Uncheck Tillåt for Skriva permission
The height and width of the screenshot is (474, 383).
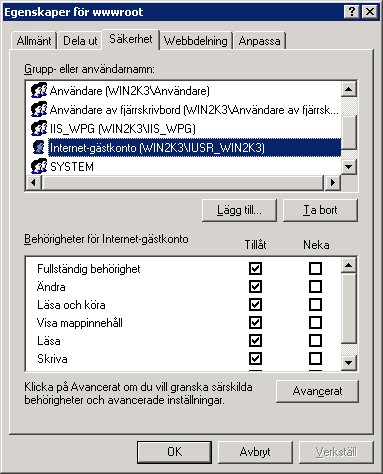tap(255, 359)
